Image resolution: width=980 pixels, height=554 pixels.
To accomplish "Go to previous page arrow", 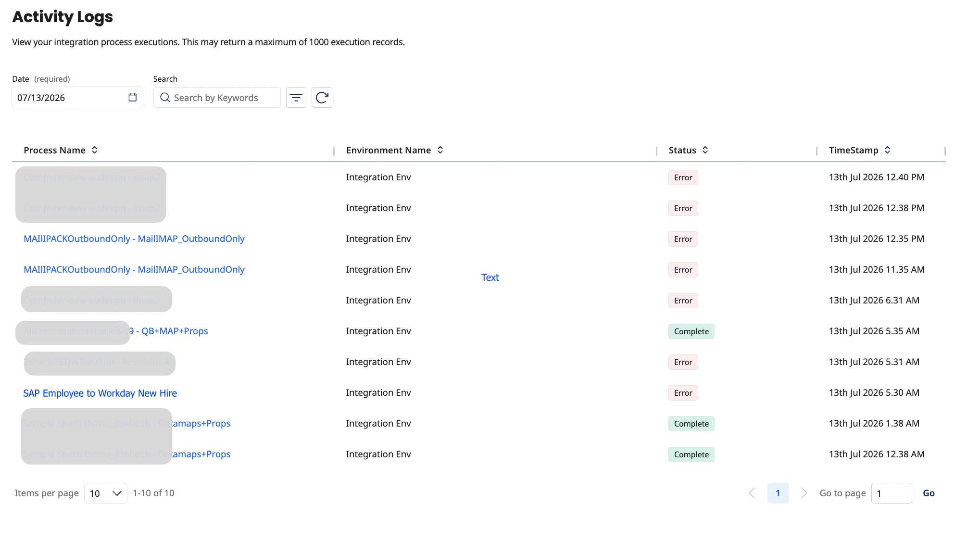I will 752,493.
